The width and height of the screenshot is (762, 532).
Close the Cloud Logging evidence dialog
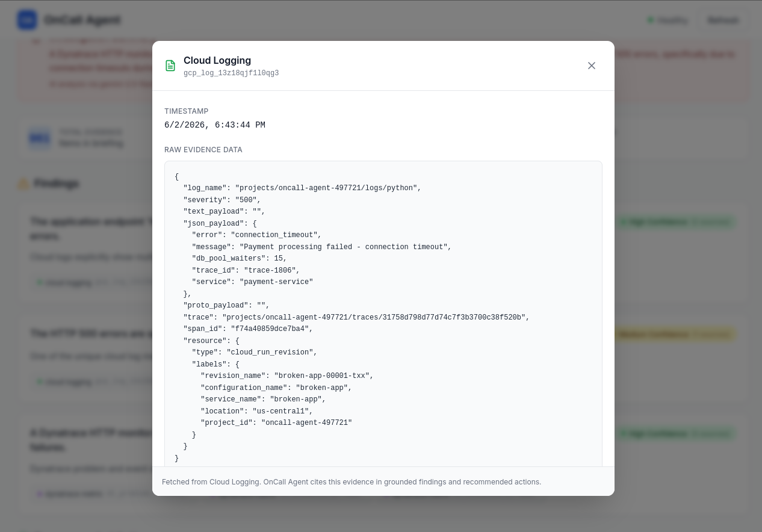coord(592,66)
